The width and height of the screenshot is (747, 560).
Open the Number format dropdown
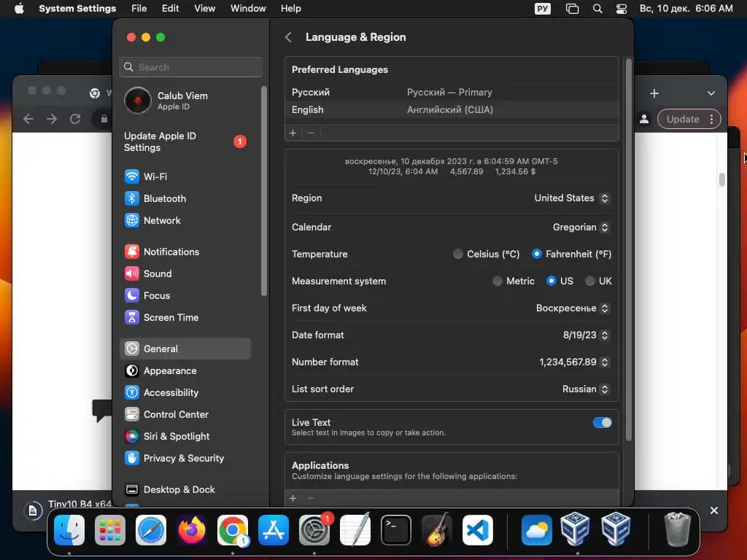tap(574, 362)
